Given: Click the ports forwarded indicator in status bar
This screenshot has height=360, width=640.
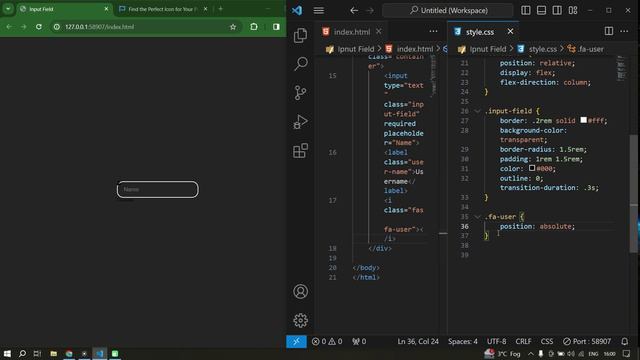Looking at the screenshot, I should click(359, 341).
